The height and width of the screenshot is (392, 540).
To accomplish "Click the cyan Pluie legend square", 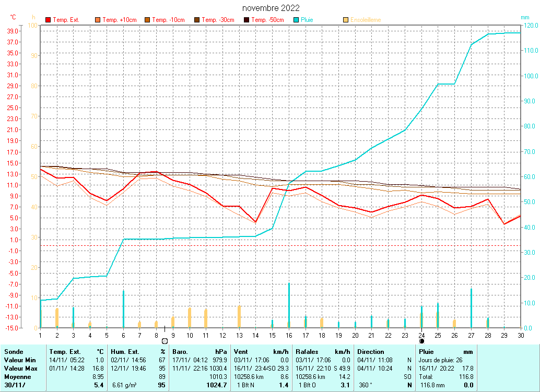I will 296,20.
